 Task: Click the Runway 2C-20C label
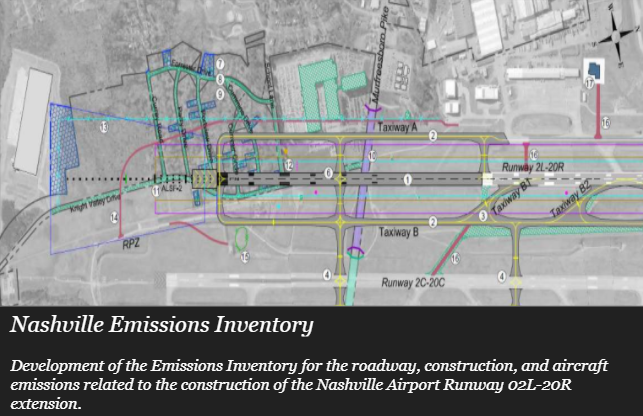point(418,283)
